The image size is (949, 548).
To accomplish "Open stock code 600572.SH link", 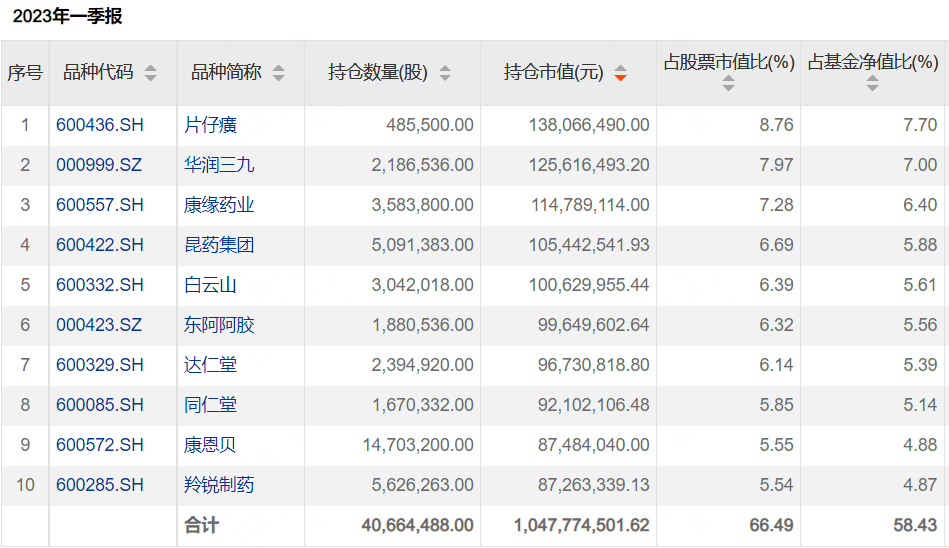I will coord(100,444).
